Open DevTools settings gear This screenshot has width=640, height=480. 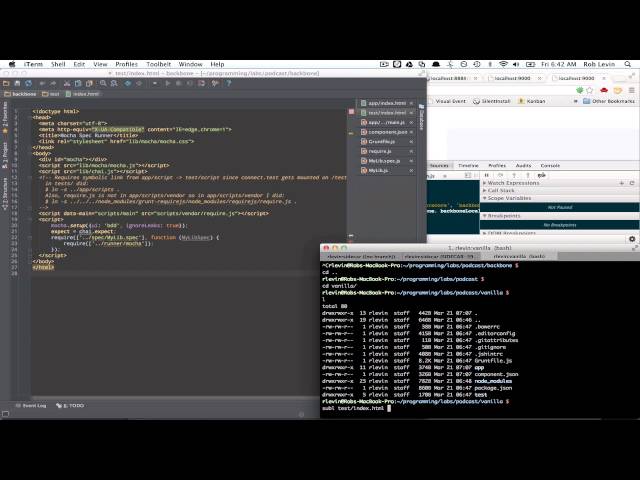632,239
